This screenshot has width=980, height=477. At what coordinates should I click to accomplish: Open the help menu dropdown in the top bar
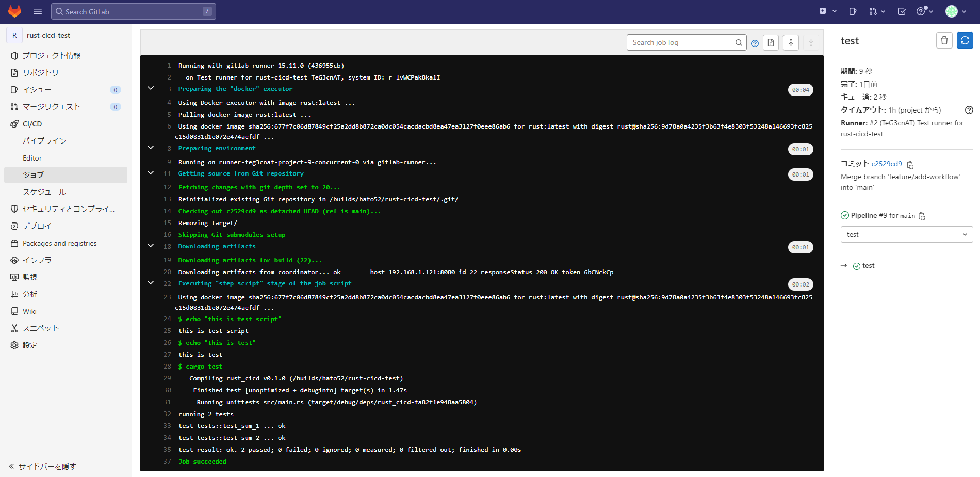pyautogui.click(x=923, y=11)
